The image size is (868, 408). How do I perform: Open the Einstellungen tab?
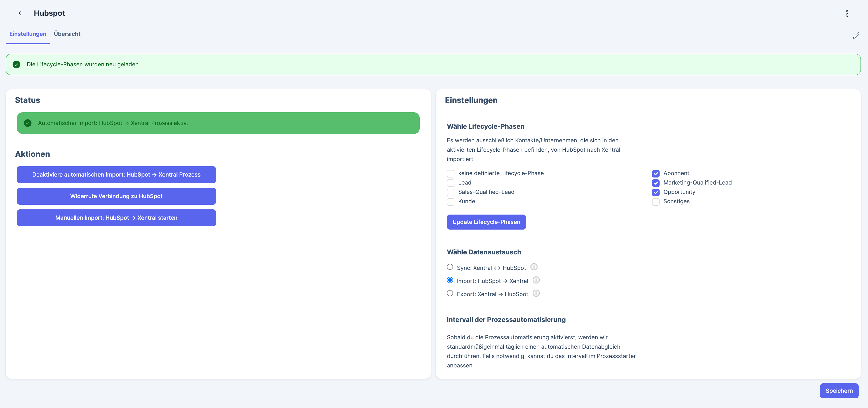point(28,34)
